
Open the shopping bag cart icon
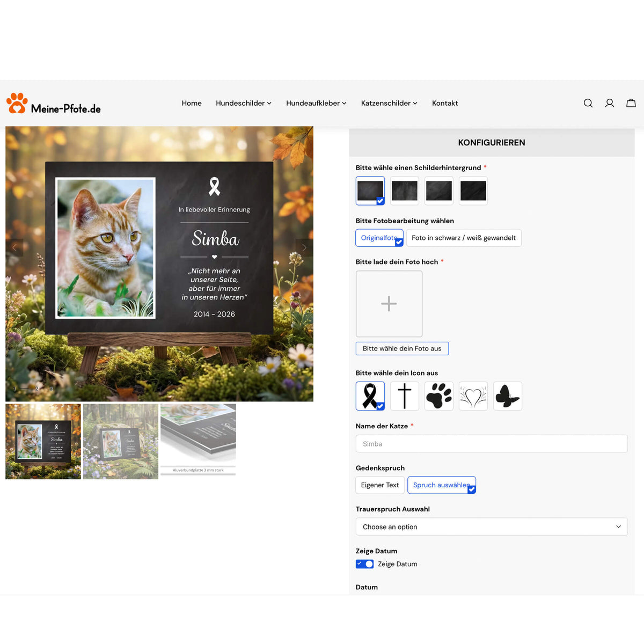(x=631, y=103)
